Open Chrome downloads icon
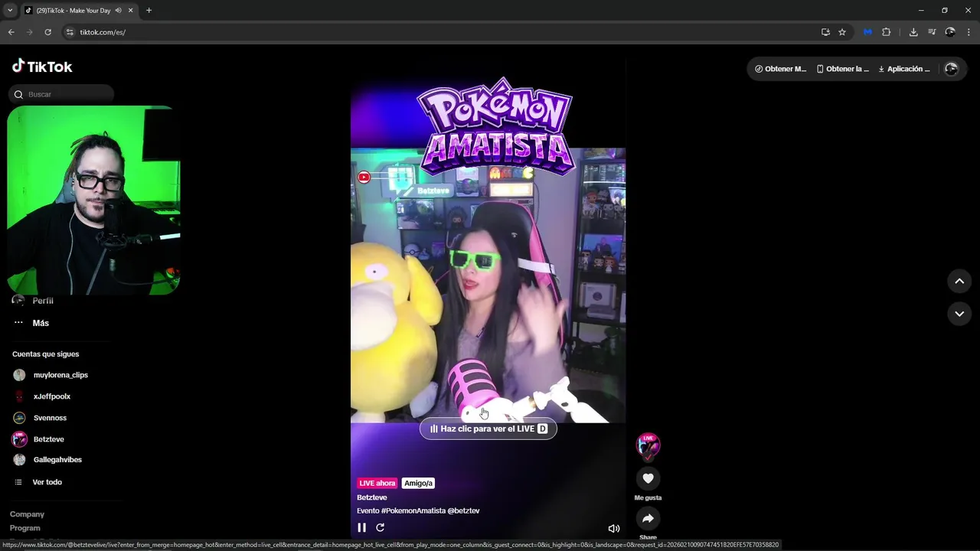 pyautogui.click(x=913, y=32)
